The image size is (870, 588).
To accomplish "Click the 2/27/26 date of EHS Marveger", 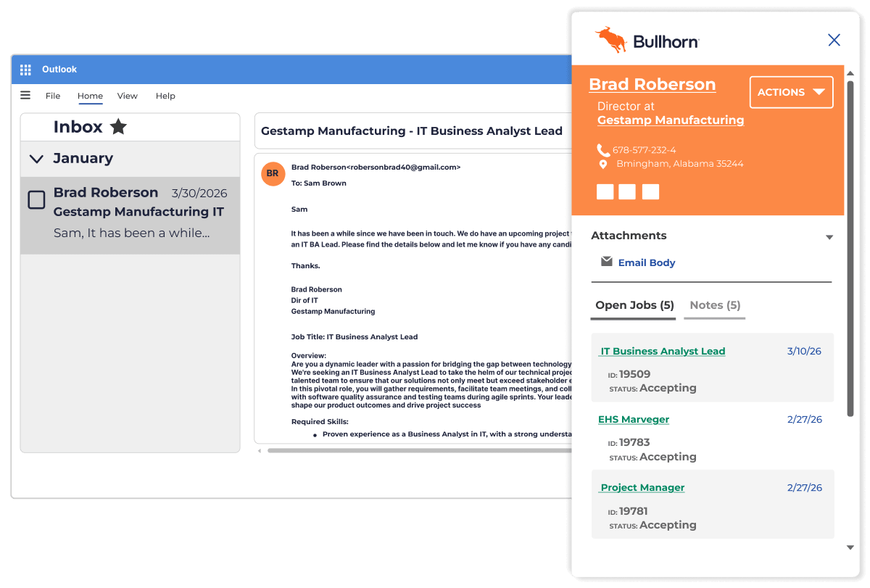I will [x=805, y=419].
